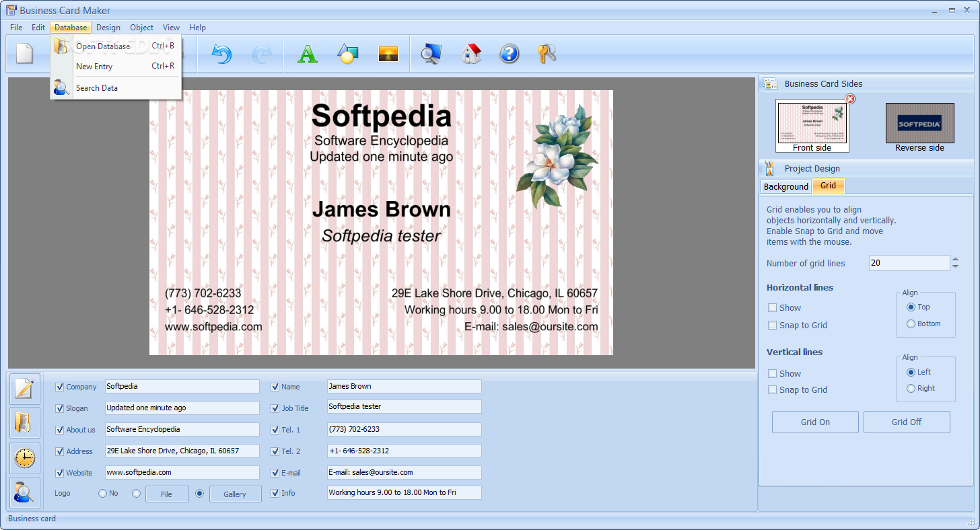Image resolution: width=980 pixels, height=530 pixels.
Task: Click the Grid On button
Action: [815, 422]
